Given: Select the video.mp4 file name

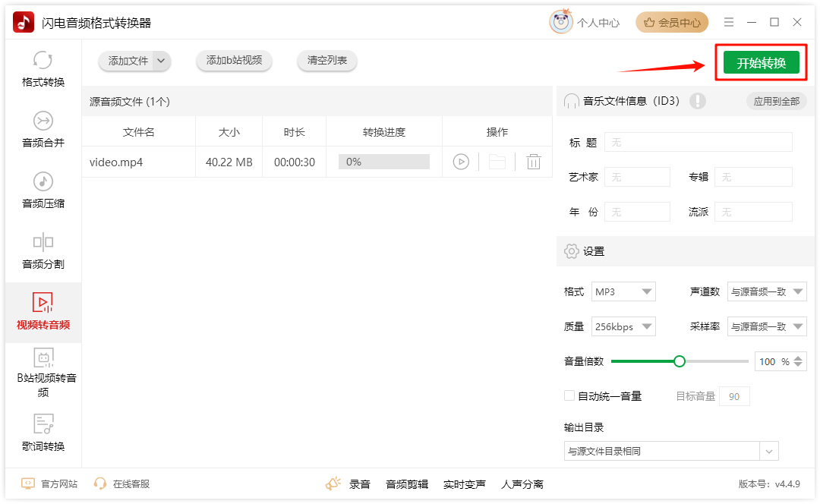Looking at the screenshot, I should 116,162.
